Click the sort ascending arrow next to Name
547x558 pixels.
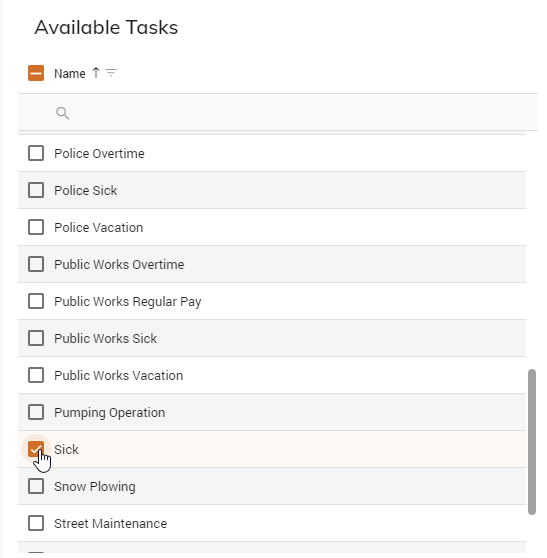coord(96,73)
